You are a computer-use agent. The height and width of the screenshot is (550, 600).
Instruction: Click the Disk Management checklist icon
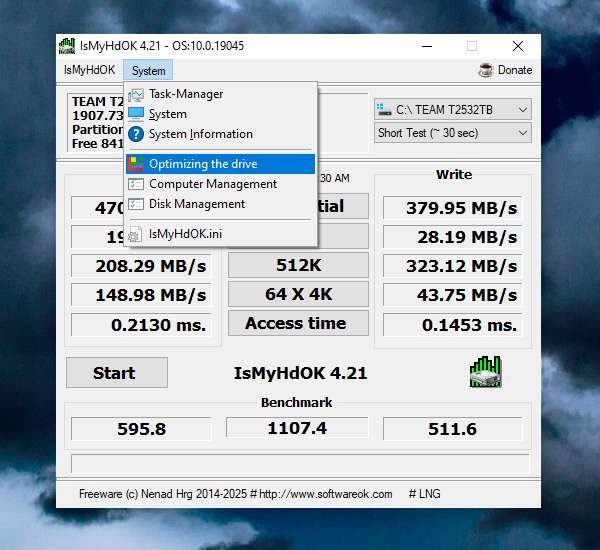click(136, 204)
